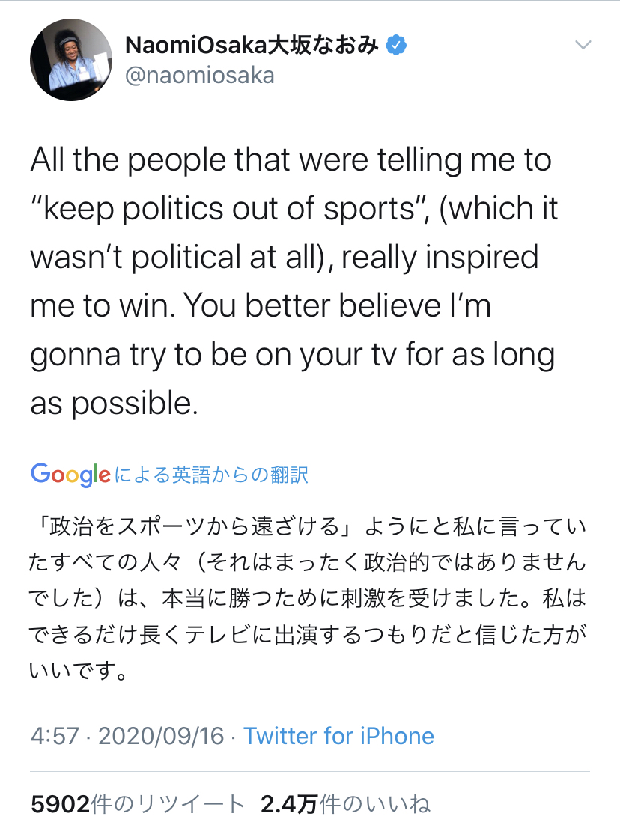Click the Google logo above the translation
This screenshot has height=840, width=620.
(x=70, y=475)
